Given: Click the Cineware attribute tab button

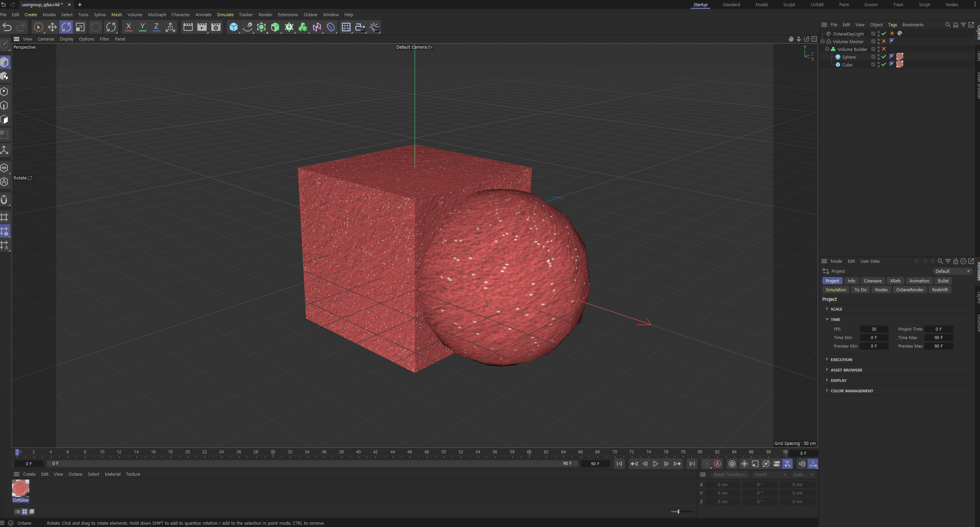Looking at the screenshot, I should (x=872, y=281).
